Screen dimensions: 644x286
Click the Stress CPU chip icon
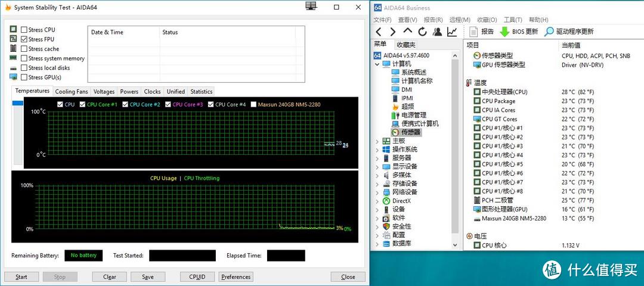click(14, 30)
